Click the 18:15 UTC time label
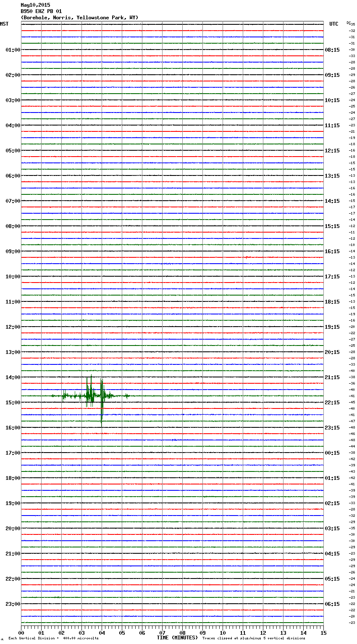The image size is (357, 644). pyautogui.click(x=332, y=302)
